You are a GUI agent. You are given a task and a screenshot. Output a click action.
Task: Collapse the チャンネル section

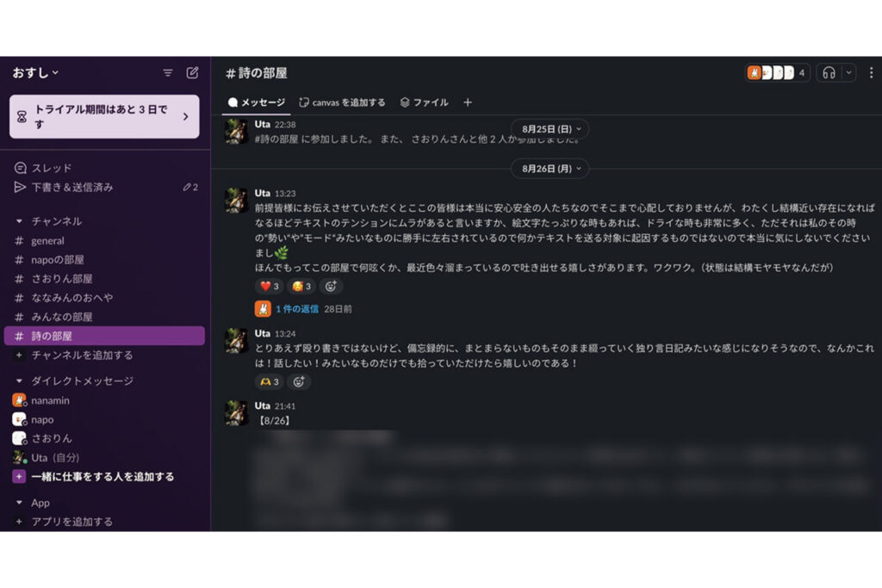pyautogui.click(x=20, y=221)
